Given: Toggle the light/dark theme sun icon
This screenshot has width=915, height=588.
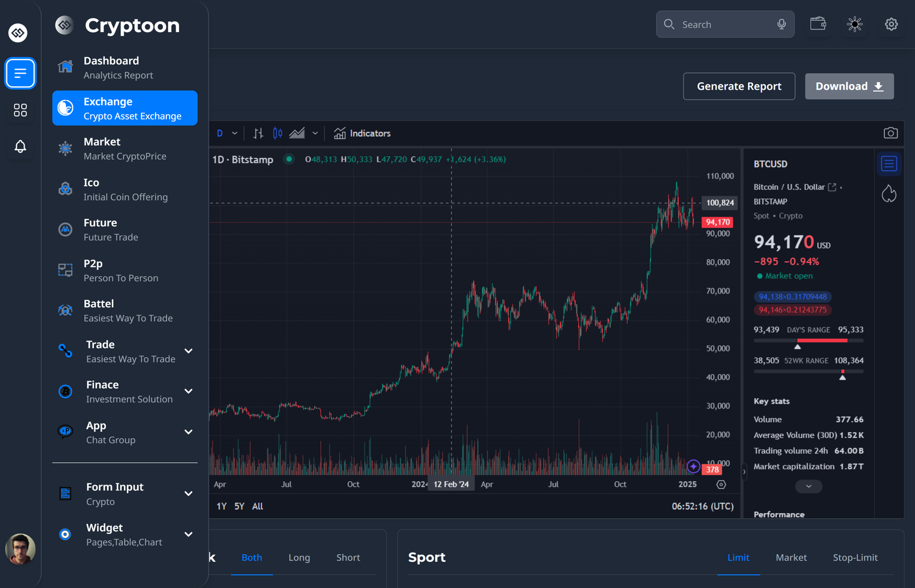Looking at the screenshot, I should [x=854, y=24].
